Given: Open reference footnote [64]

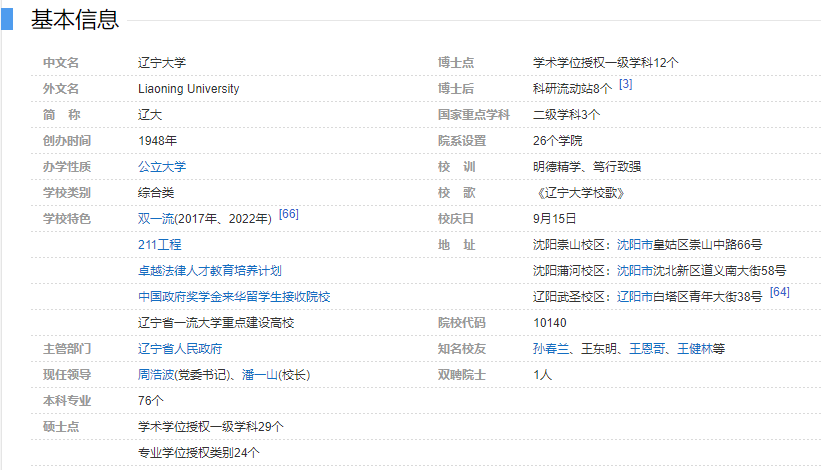Looking at the screenshot, I should tap(780, 292).
